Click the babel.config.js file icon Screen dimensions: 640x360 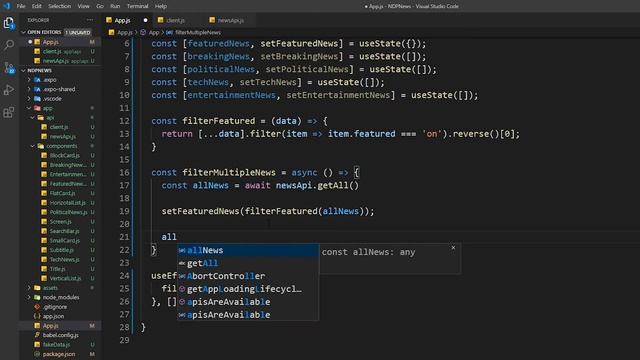click(37, 335)
